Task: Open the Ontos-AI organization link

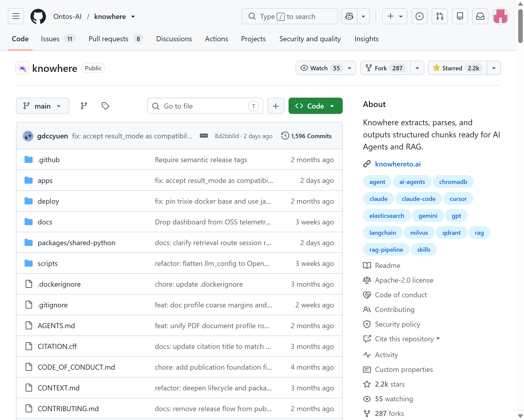Action: [67, 17]
